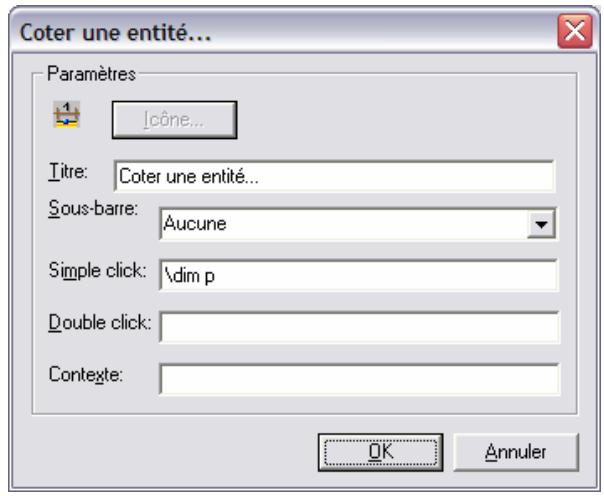Click the Contexte label
Image resolution: width=604 pixels, height=496 pixels.
[86, 375]
